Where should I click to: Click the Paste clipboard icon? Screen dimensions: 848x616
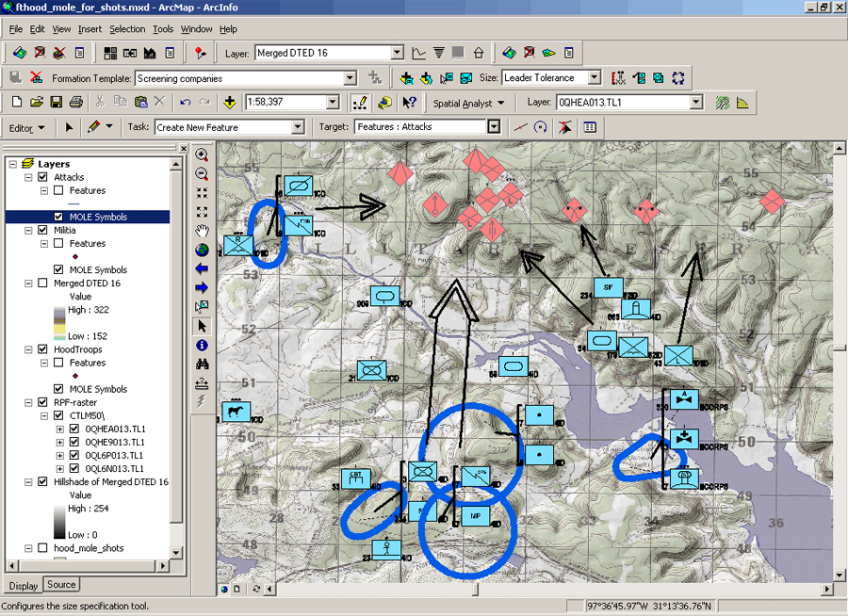140,102
